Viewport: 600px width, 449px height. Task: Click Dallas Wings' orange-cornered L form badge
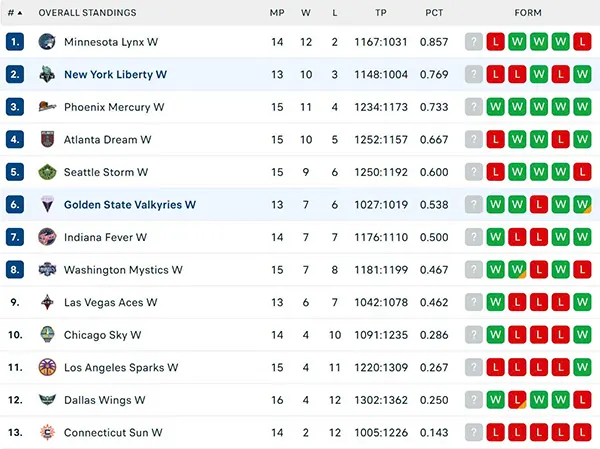click(x=517, y=400)
